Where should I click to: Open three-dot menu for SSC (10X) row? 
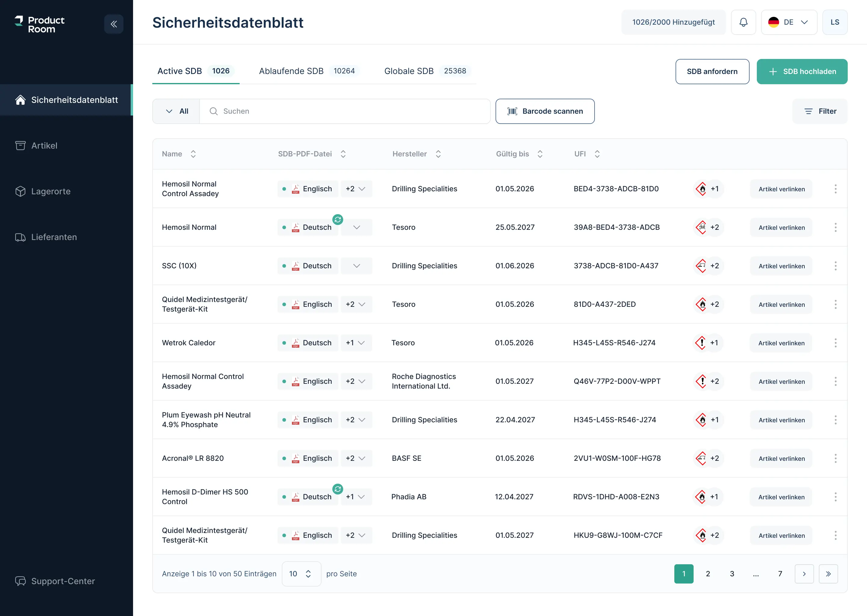pyautogui.click(x=835, y=266)
